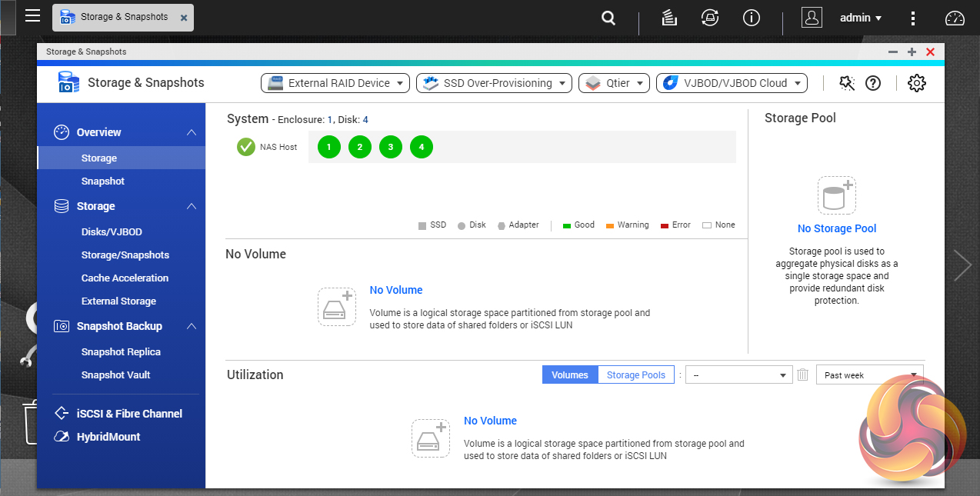Open the dashboard gauge icon

click(955, 18)
